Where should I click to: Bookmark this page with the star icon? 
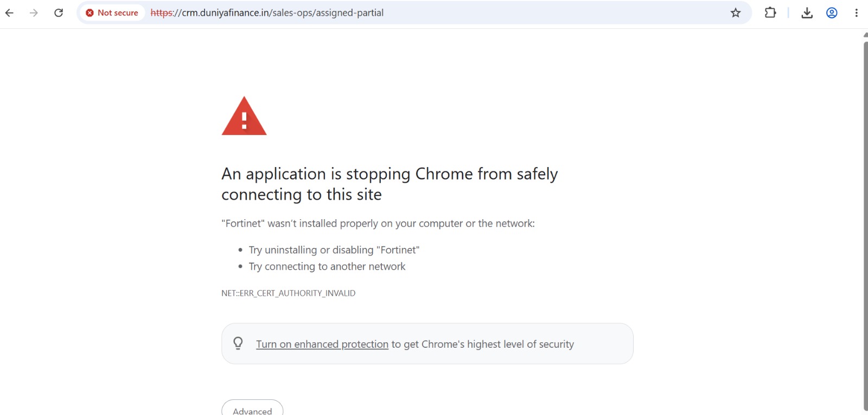(736, 12)
